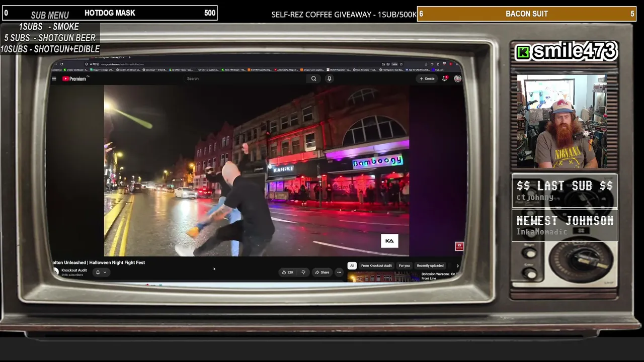Click the 1SUBS - SMOKE line

(49, 27)
